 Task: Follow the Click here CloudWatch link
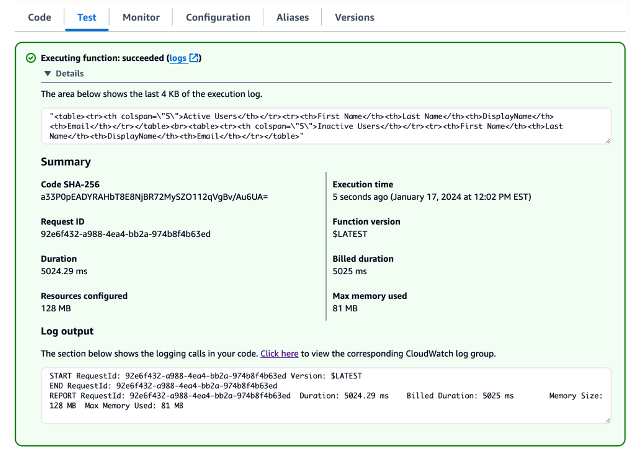coord(279,354)
